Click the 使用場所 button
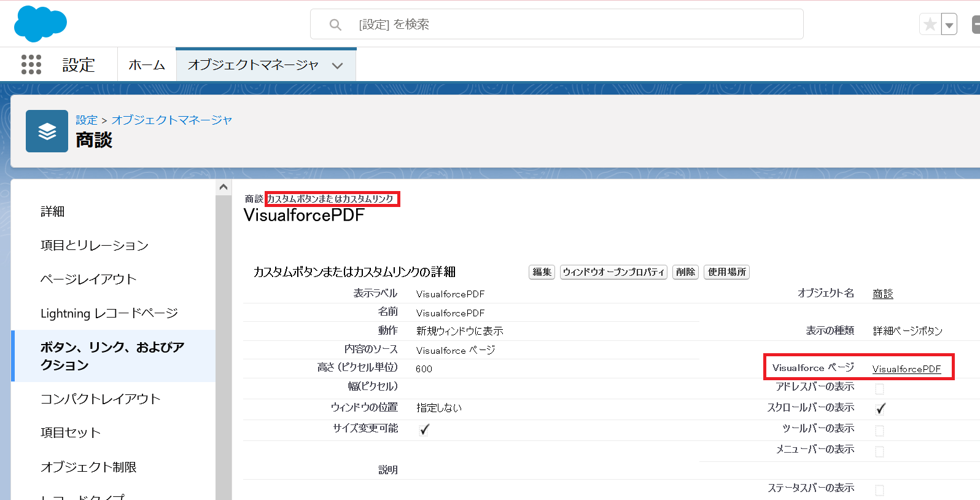This screenshot has height=500, width=980. pyautogui.click(x=726, y=272)
